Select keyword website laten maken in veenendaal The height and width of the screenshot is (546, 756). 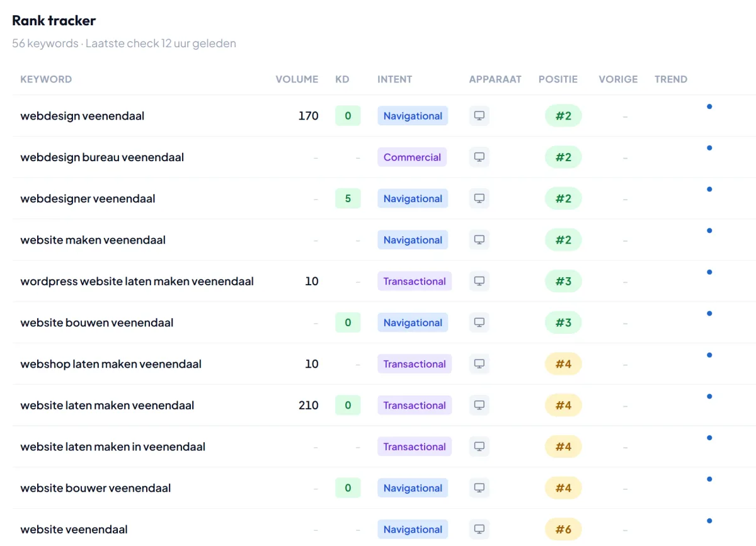[x=113, y=446]
